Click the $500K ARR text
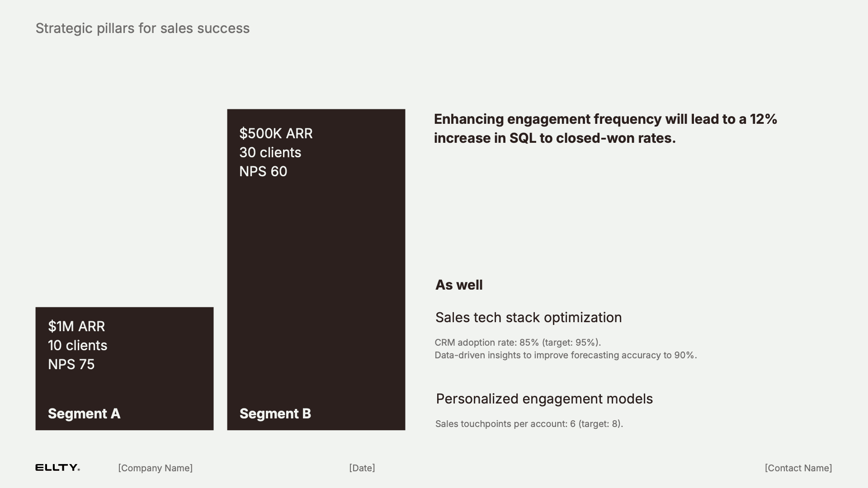The width and height of the screenshot is (868, 488). (x=276, y=133)
